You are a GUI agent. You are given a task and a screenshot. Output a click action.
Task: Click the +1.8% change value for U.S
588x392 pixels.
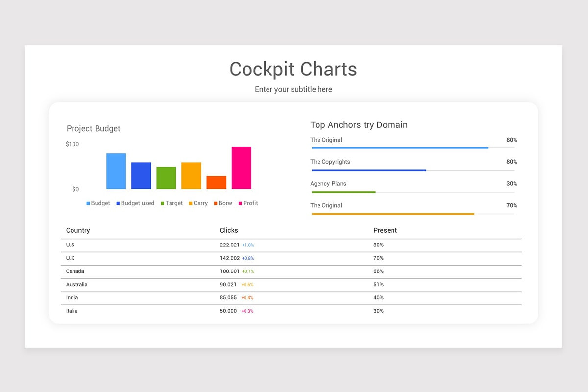[248, 245]
